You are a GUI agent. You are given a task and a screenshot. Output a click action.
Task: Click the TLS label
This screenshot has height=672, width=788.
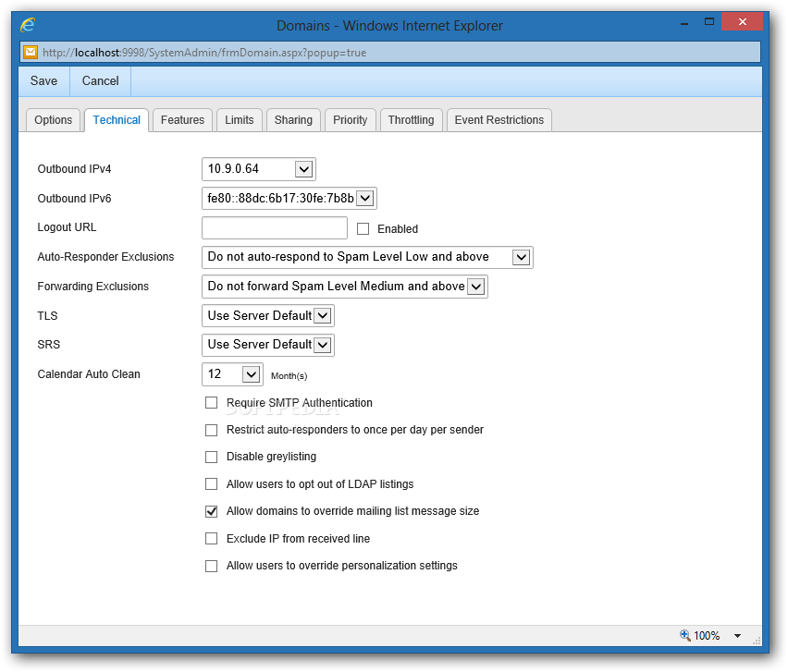coord(48,316)
